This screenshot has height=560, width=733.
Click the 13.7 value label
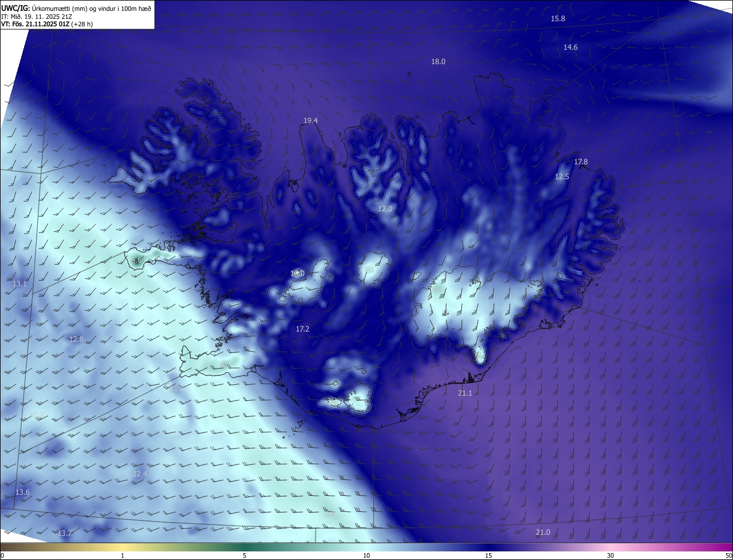[65, 534]
